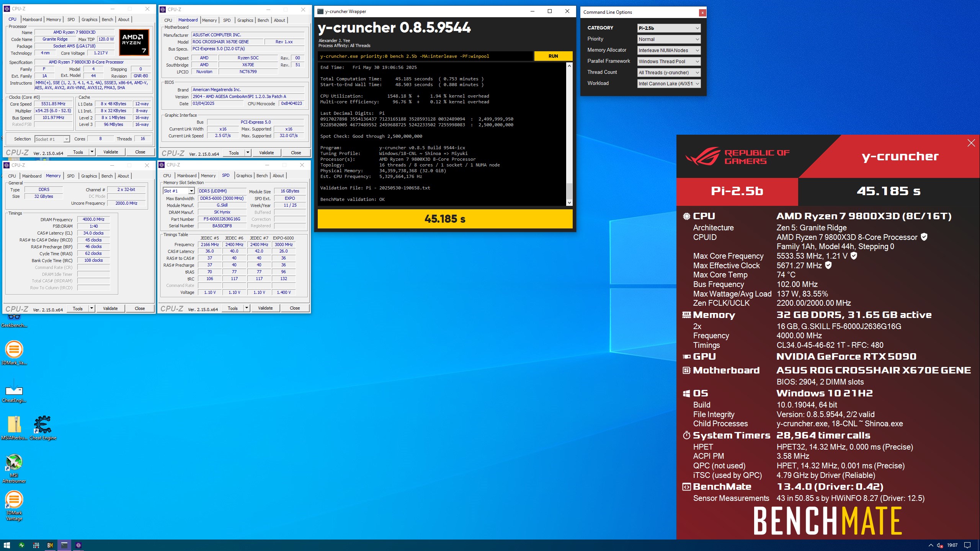Click the AMD Ryzen 7 logo in CPU-Z
980x551 pixels.
click(134, 42)
